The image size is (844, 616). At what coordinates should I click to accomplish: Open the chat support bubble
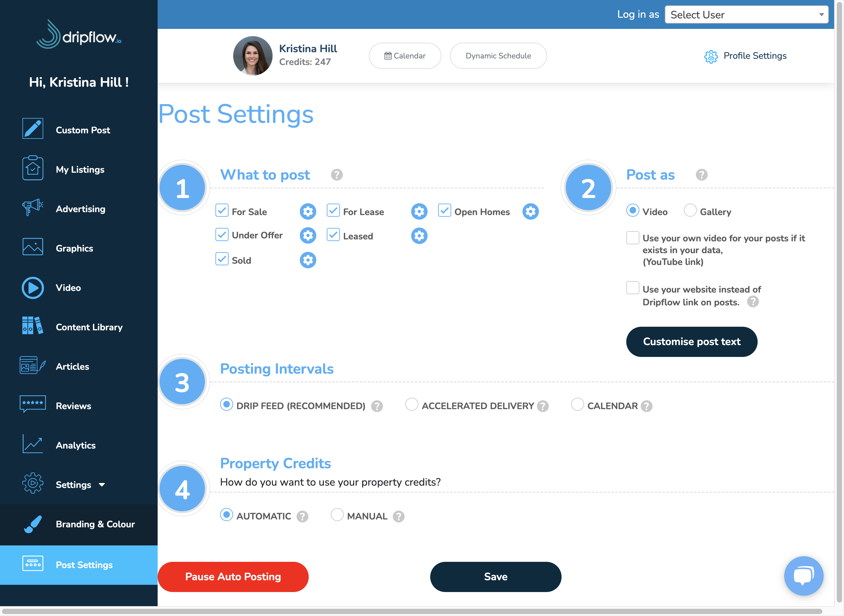click(804, 576)
